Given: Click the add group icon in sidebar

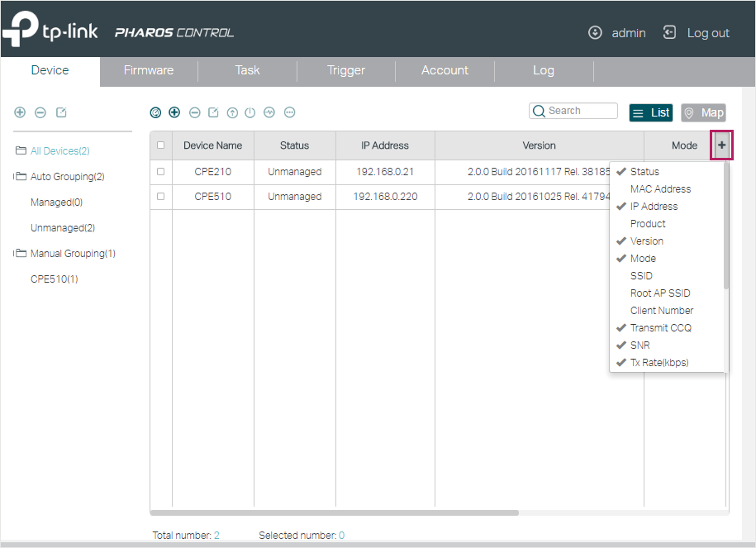Looking at the screenshot, I should [20, 112].
